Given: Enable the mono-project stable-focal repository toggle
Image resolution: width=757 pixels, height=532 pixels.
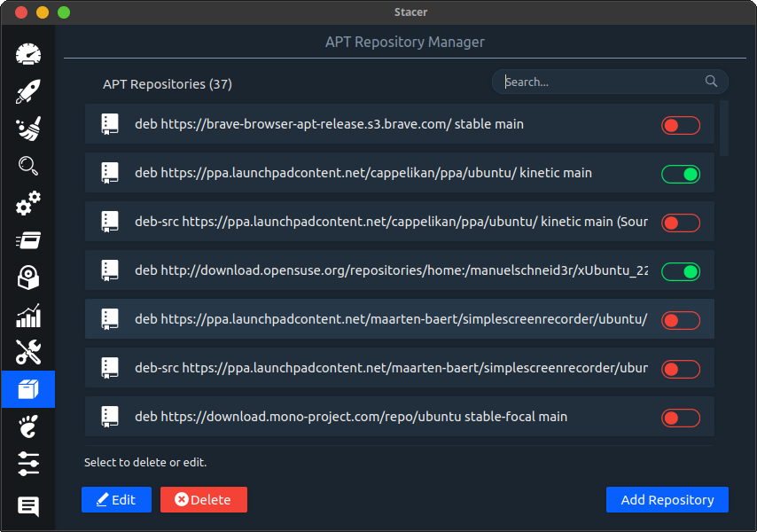Looking at the screenshot, I should (x=680, y=418).
